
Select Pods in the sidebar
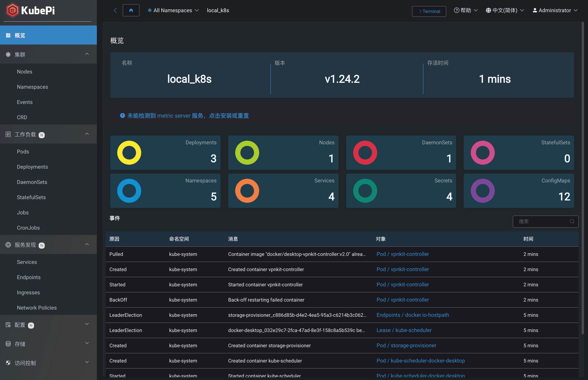pos(23,152)
